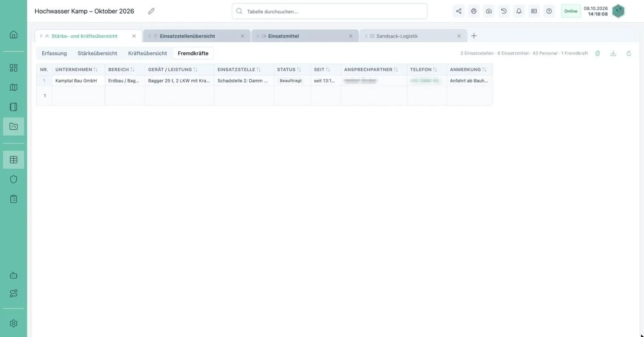Click the copy table icon

pyautogui.click(x=598, y=53)
